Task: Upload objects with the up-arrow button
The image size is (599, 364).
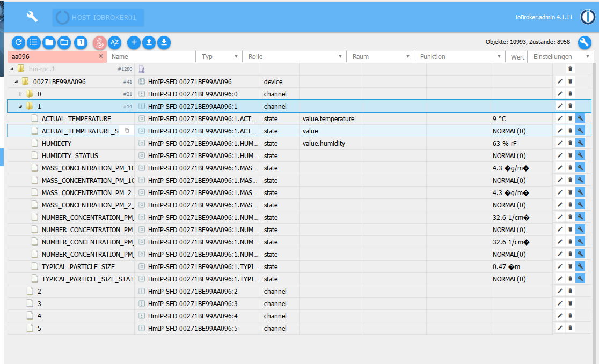Action: [149, 42]
